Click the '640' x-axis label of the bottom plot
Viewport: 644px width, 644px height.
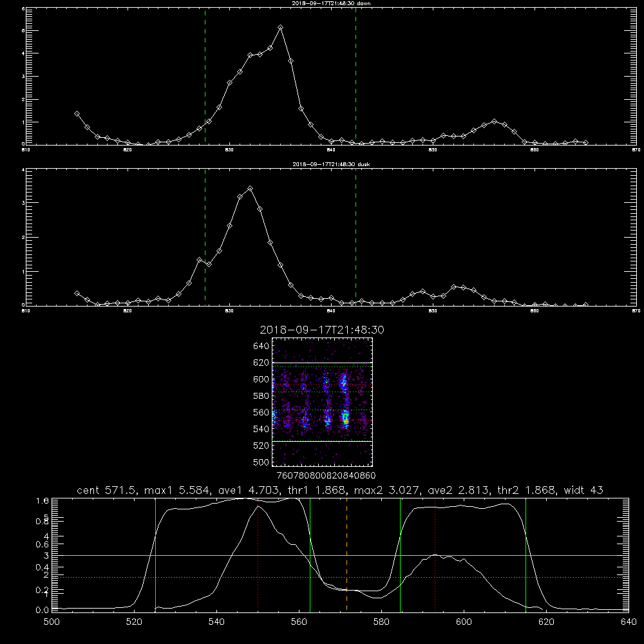pos(629,622)
